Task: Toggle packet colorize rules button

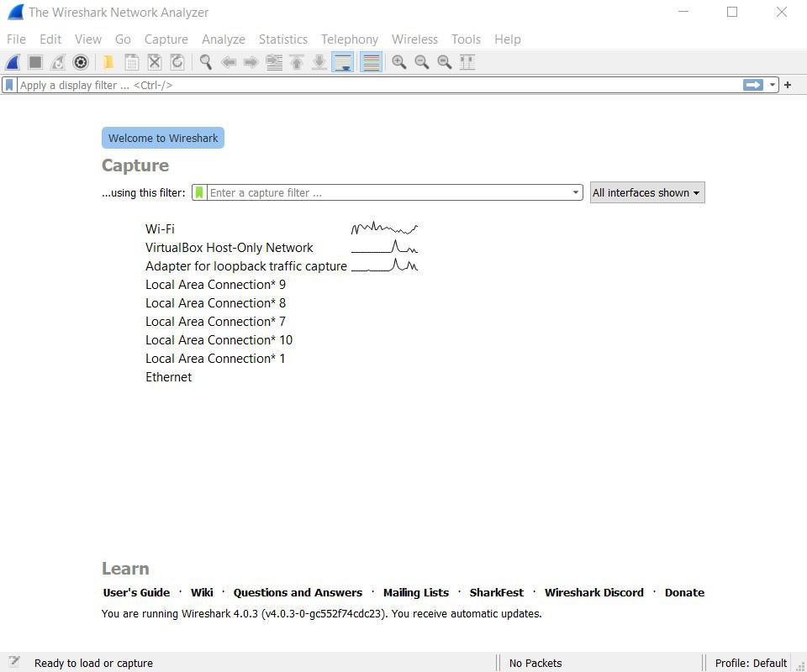Action: [x=371, y=62]
